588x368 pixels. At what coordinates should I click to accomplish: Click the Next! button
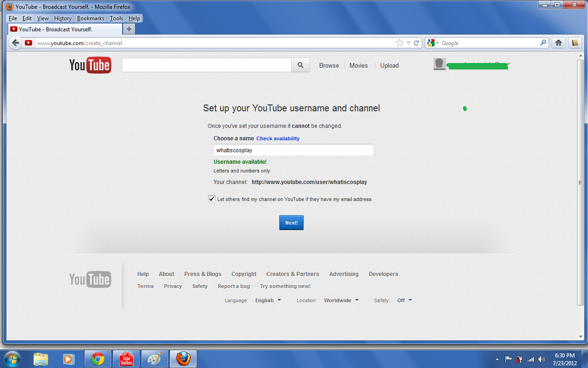click(291, 223)
